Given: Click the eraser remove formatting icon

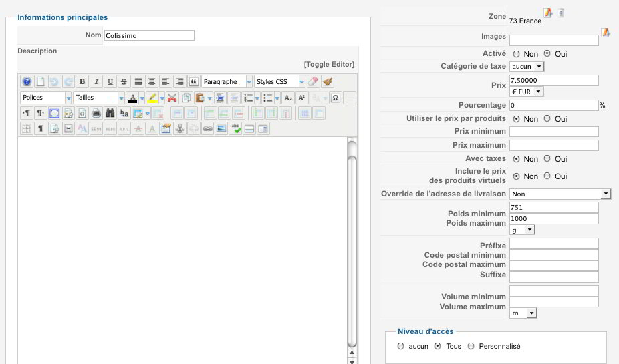Looking at the screenshot, I should pyautogui.click(x=313, y=81).
